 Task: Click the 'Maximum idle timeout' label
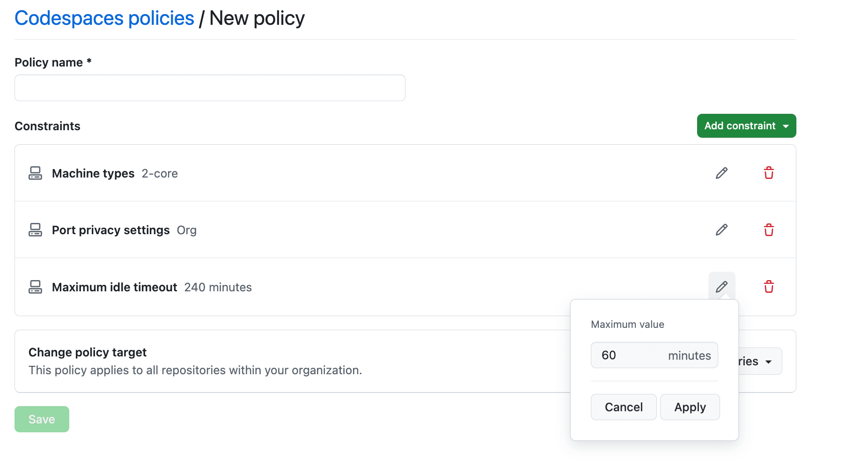pyautogui.click(x=115, y=287)
